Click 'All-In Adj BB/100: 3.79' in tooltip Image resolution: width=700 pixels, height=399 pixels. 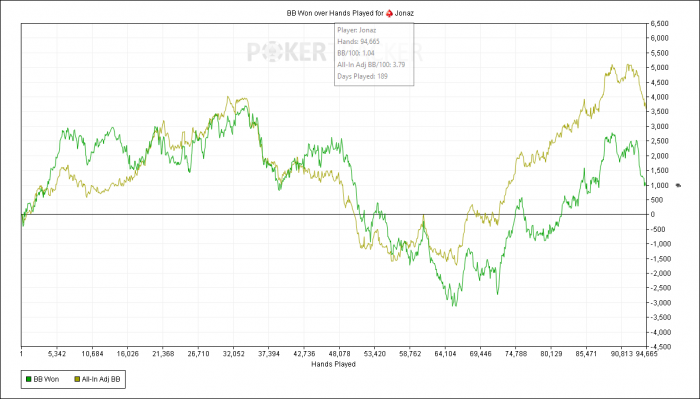point(371,65)
